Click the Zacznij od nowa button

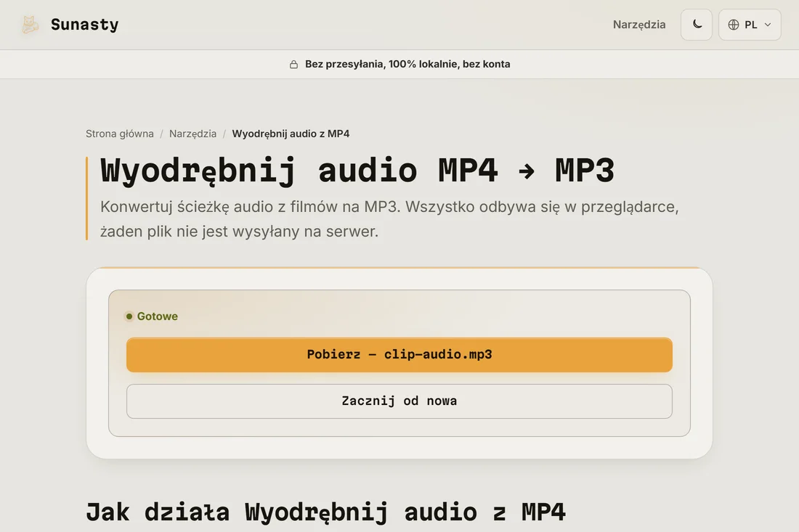pos(399,401)
